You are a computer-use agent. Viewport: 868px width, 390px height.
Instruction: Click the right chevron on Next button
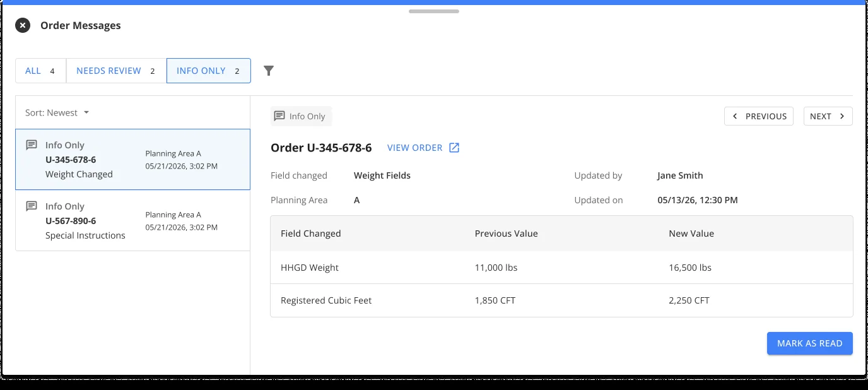click(842, 116)
